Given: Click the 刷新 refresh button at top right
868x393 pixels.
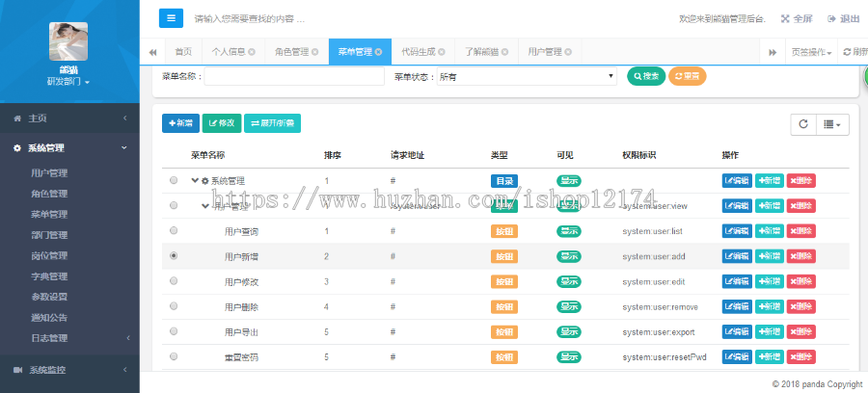Looking at the screenshot, I should [x=855, y=52].
